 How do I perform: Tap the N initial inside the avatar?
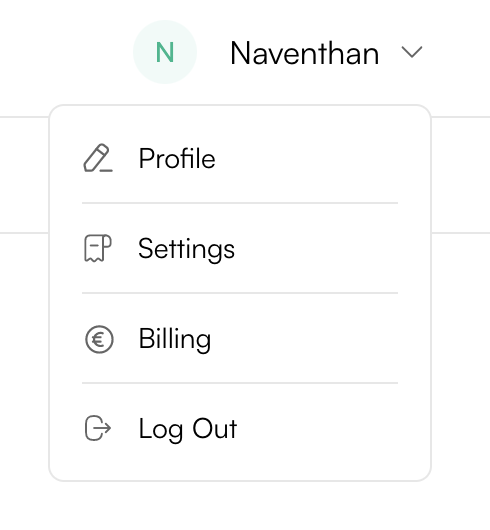[165, 52]
